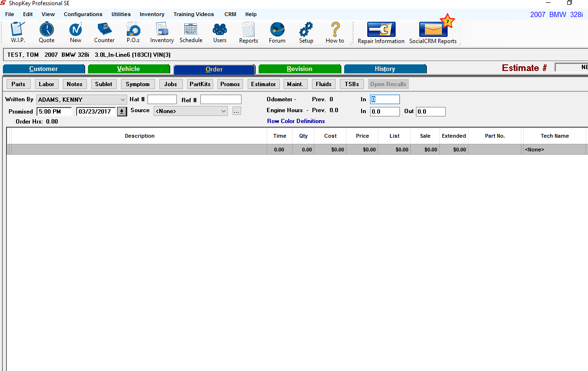Click the Fluids button
Screen dimensions: 588x371
[x=324, y=84]
